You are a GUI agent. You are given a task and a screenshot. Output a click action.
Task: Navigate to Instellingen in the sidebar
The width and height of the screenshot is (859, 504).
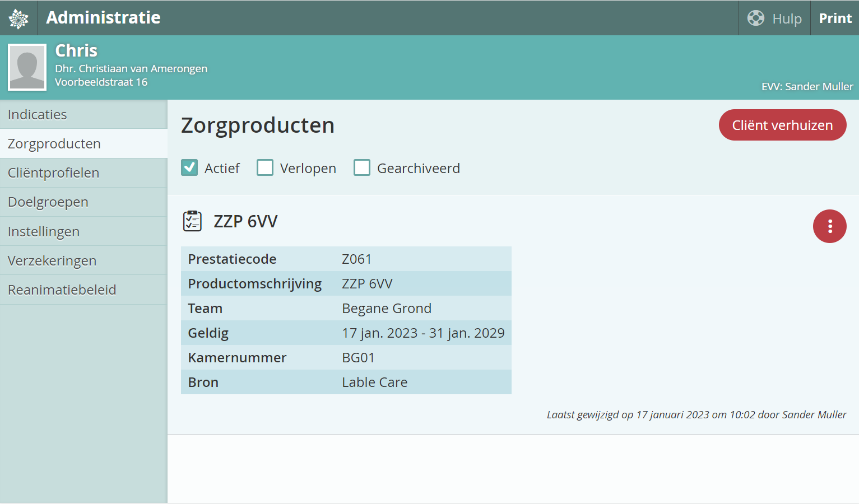(44, 232)
